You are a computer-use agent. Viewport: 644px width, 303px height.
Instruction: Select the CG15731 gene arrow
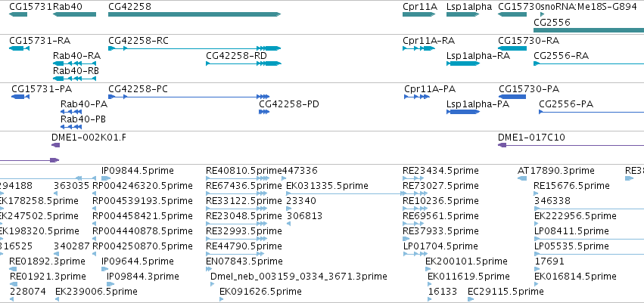click(18, 14)
